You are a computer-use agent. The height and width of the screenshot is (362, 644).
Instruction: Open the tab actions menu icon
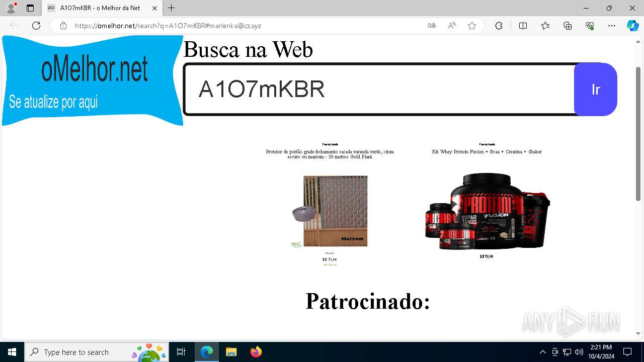click(30, 8)
